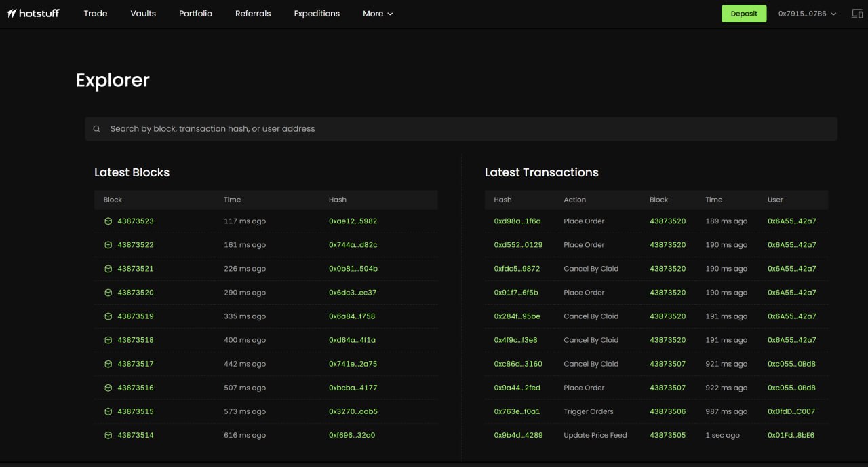The width and height of the screenshot is (868, 467).
Task: Open transaction hash 0xd98a...1f6a
Action: (517, 221)
